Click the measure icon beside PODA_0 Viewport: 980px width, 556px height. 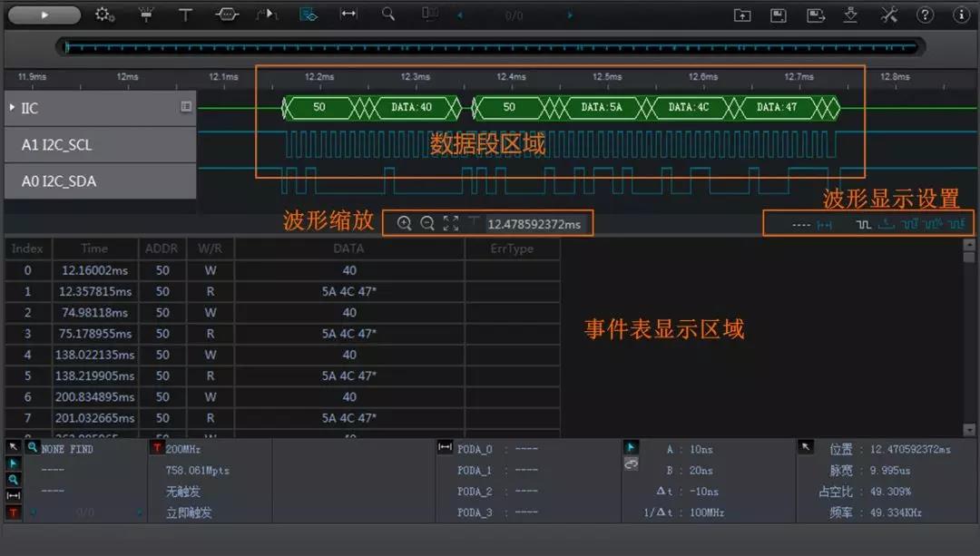tap(445, 446)
